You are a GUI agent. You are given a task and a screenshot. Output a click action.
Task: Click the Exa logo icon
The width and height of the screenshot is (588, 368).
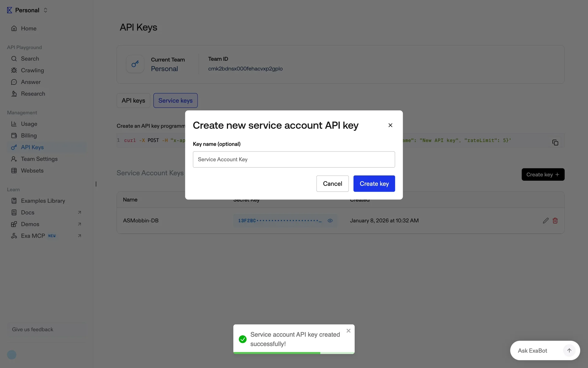pyautogui.click(x=9, y=10)
